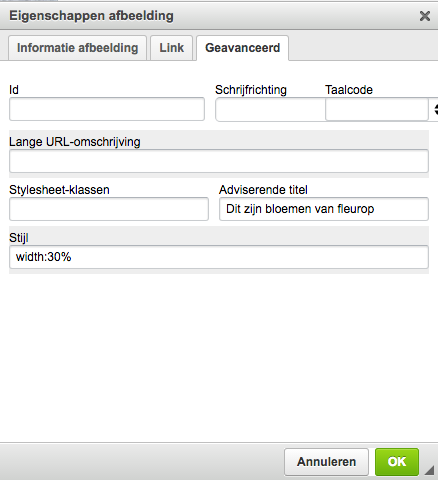This screenshot has width=438, height=480.
Task: Click the Adviserende titel label
Action: tap(263, 190)
